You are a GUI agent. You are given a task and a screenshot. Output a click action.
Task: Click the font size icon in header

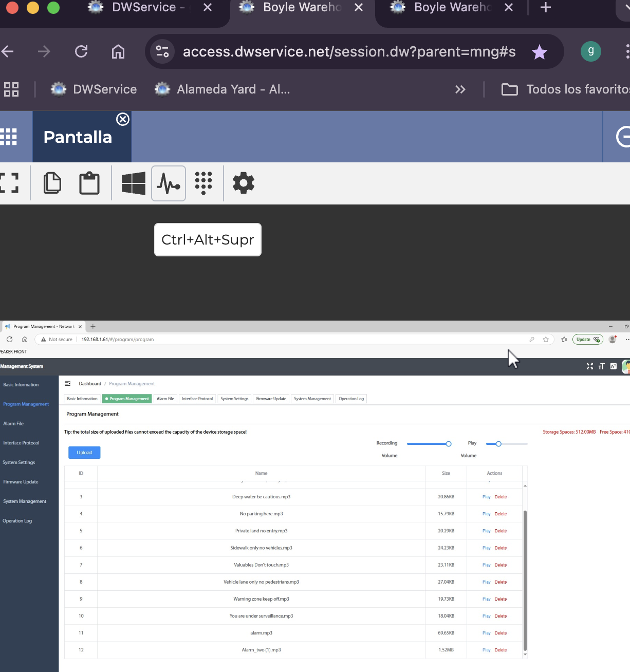click(601, 366)
